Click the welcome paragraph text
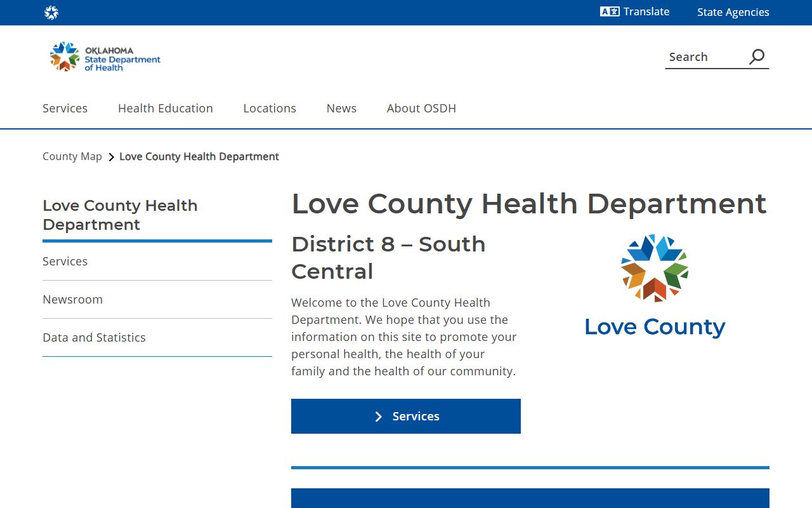The image size is (812, 508). pos(404,337)
